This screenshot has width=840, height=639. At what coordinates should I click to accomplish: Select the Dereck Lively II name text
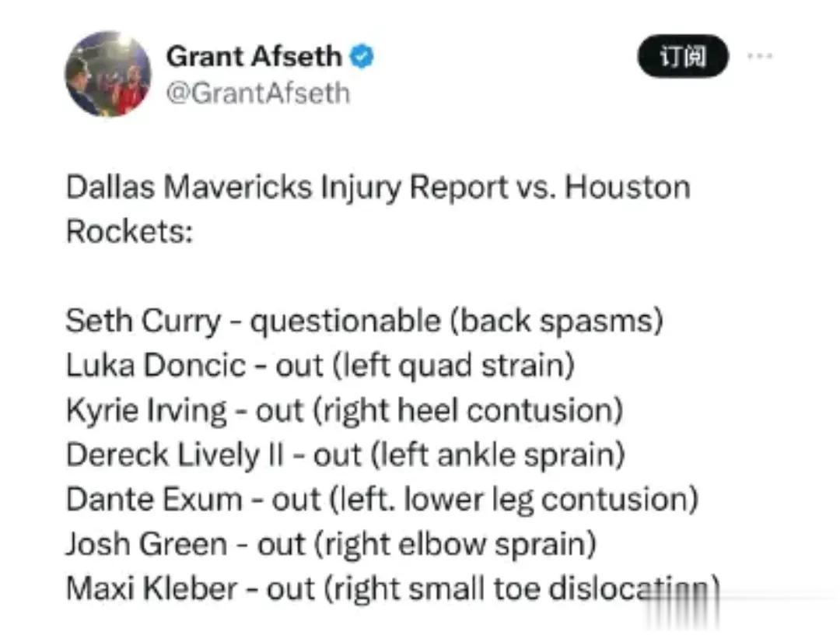click(175, 455)
